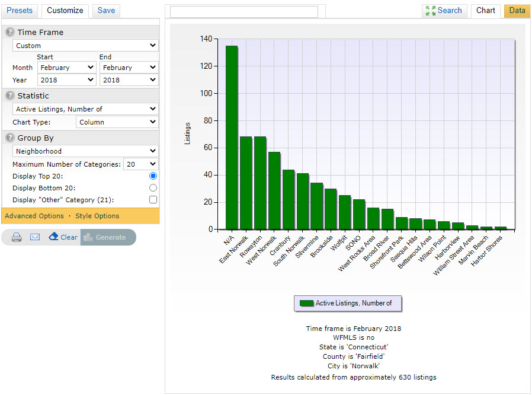
Task: Click the text field above the chart
Action: [x=243, y=12]
